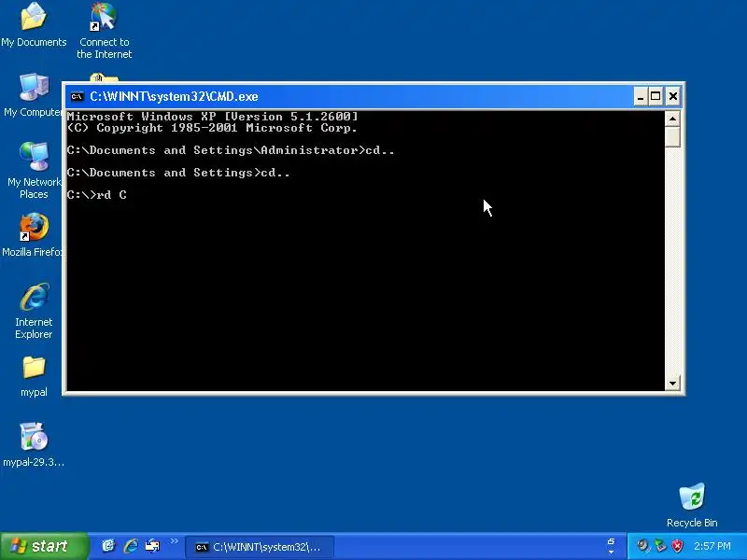
Task: Click the language bar restore icon on taskbar
Action: (611, 541)
